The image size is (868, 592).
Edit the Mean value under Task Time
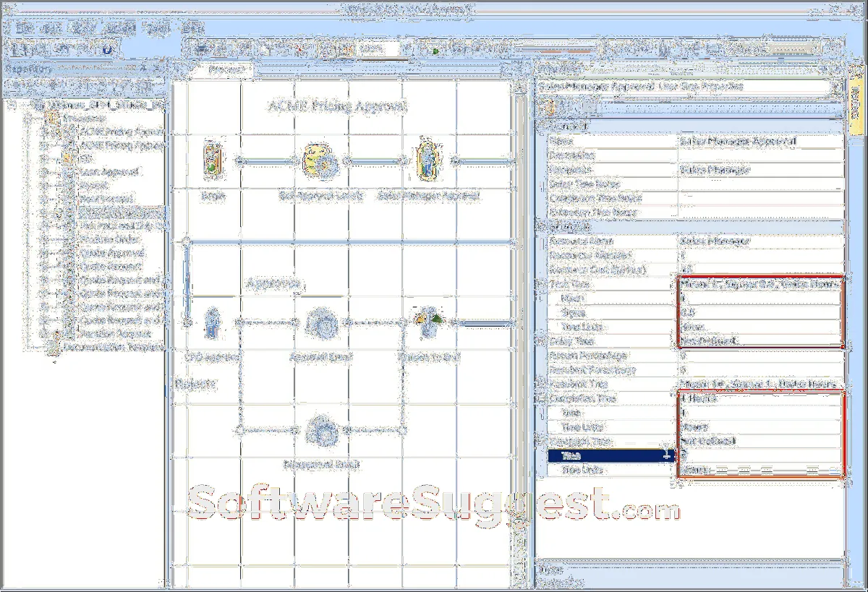tap(760, 299)
